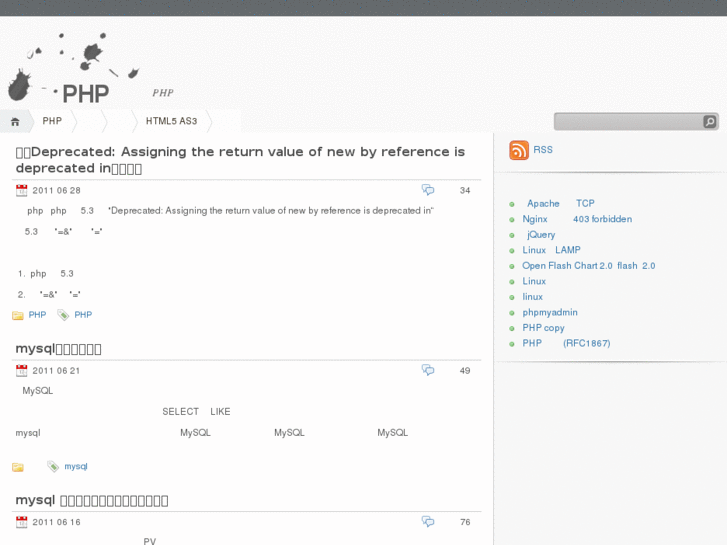The width and height of the screenshot is (727, 545).
Task: Open the jQuery sidebar link
Action: pyautogui.click(x=541, y=235)
